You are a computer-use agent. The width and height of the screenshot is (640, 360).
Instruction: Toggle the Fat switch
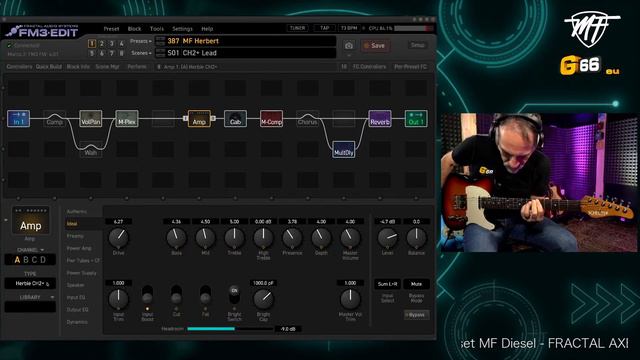[205, 295]
